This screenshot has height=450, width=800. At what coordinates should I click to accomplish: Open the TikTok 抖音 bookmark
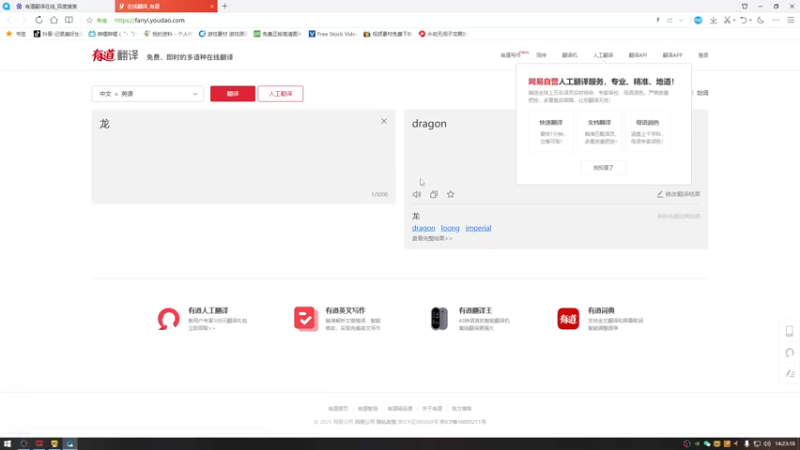point(57,34)
